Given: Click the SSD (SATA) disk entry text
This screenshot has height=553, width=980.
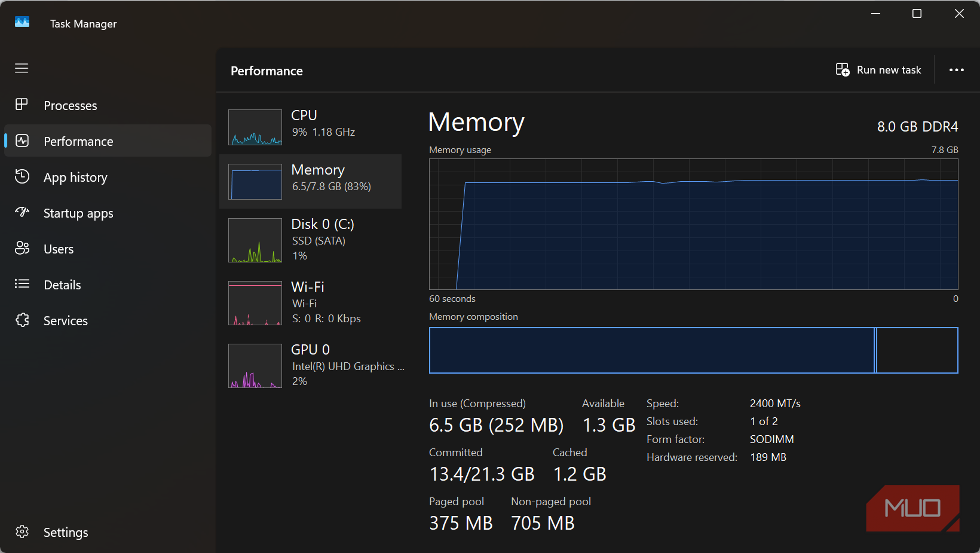Looking at the screenshot, I should [x=318, y=241].
